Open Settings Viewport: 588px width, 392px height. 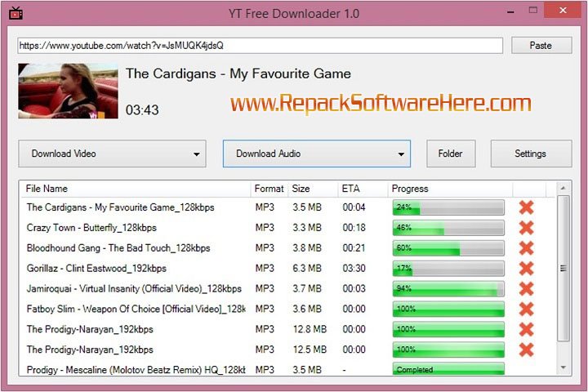click(531, 154)
